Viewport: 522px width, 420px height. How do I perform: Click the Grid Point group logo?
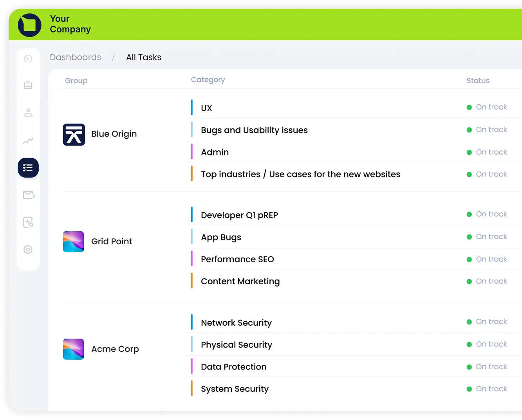tap(74, 242)
